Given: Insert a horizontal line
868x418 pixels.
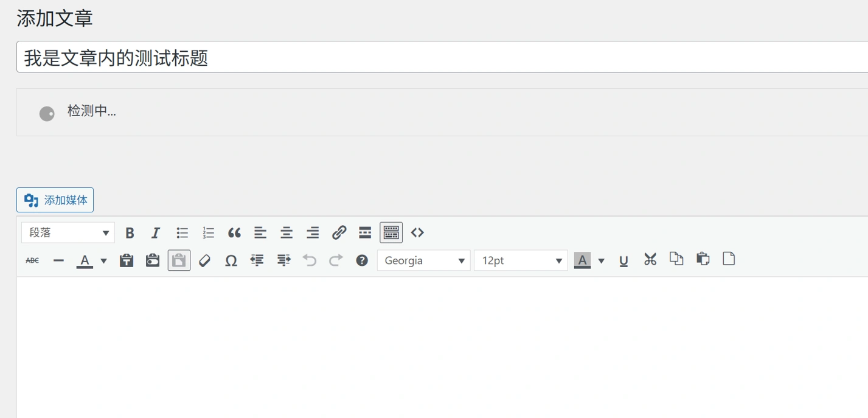Looking at the screenshot, I should point(58,260).
